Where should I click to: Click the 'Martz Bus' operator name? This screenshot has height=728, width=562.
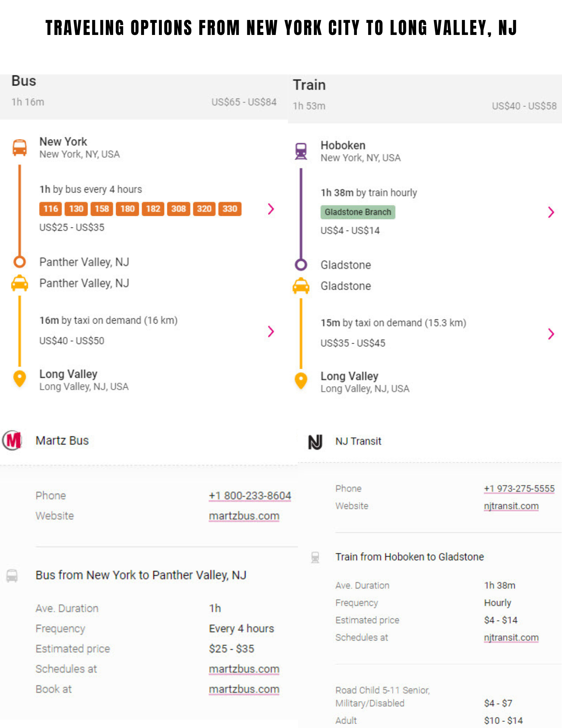point(62,440)
